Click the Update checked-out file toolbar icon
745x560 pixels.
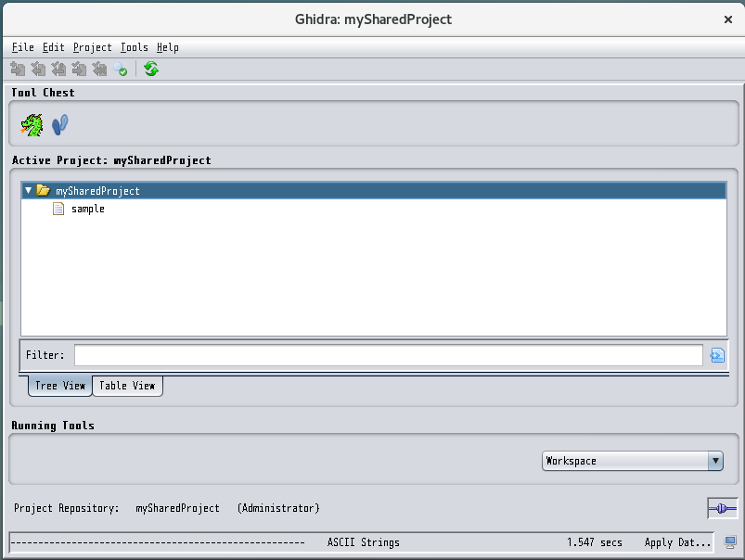[58, 70]
